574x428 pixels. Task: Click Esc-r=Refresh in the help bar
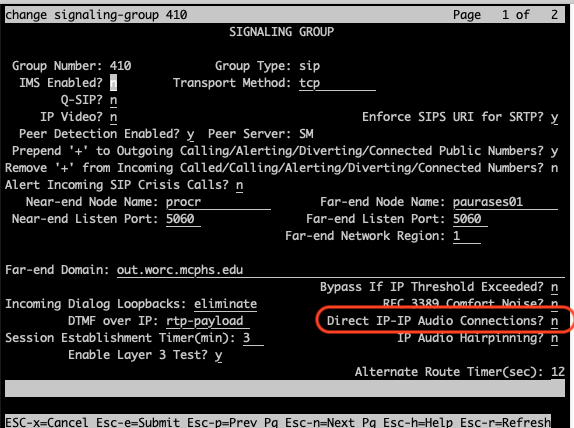pyautogui.click(x=505, y=422)
